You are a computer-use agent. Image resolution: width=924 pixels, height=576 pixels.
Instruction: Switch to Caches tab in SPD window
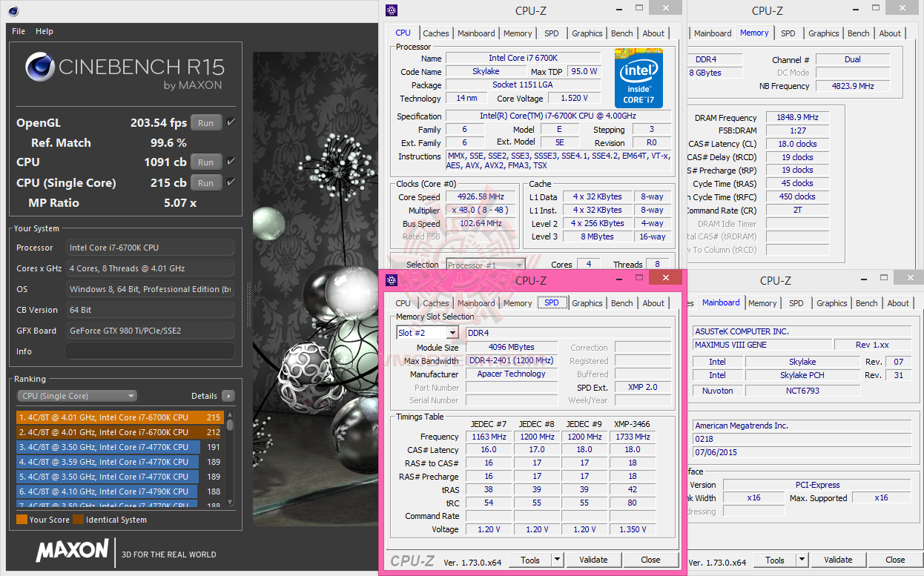click(436, 303)
